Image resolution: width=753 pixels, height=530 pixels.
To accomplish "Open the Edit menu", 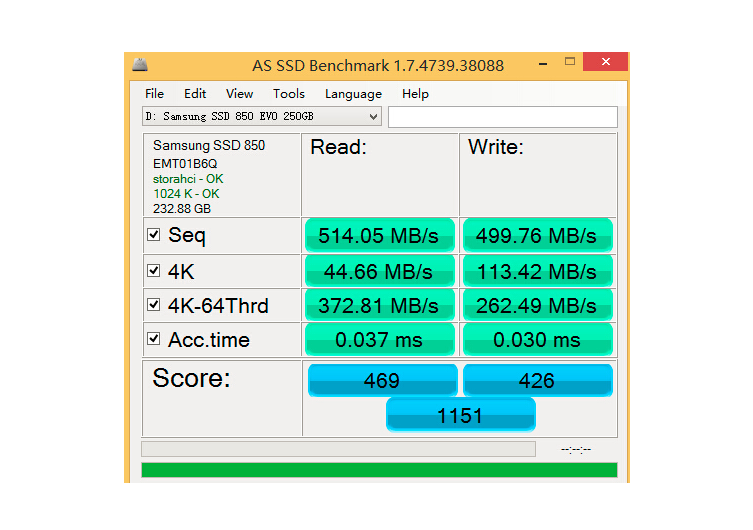I will pyautogui.click(x=195, y=93).
